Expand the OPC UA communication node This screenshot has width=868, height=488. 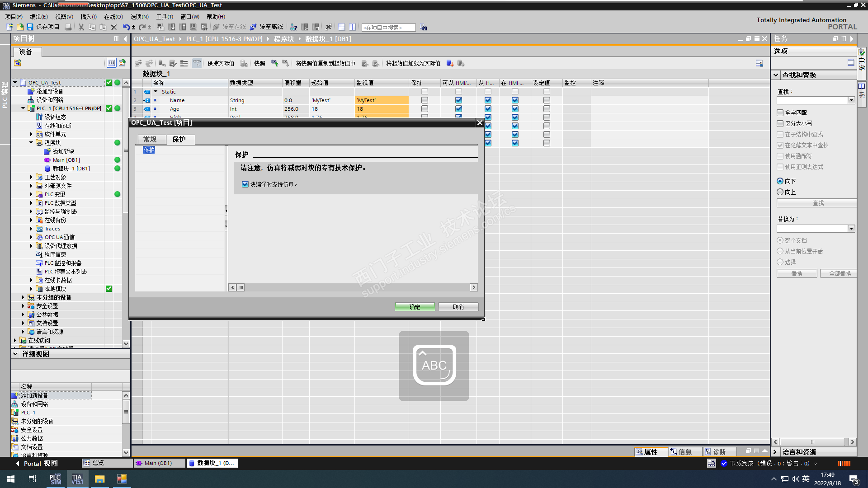pos(31,237)
